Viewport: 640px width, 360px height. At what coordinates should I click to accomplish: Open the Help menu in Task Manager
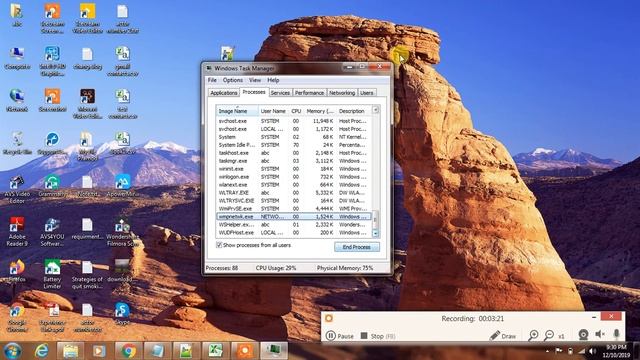click(x=273, y=80)
